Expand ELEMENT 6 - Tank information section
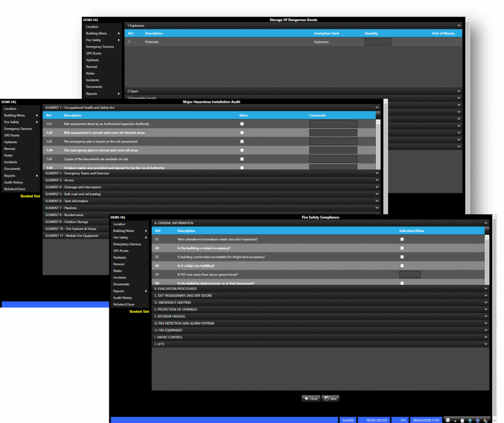504x423 pixels. [x=211, y=201]
